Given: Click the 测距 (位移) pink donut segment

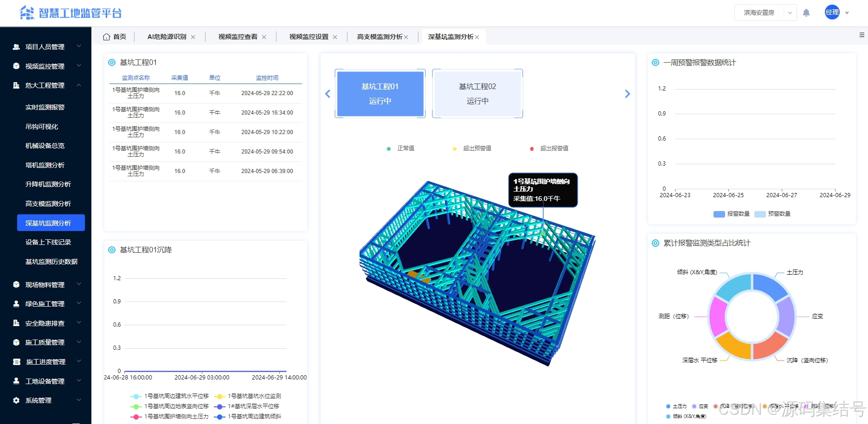Looking at the screenshot, I should click(718, 316).
